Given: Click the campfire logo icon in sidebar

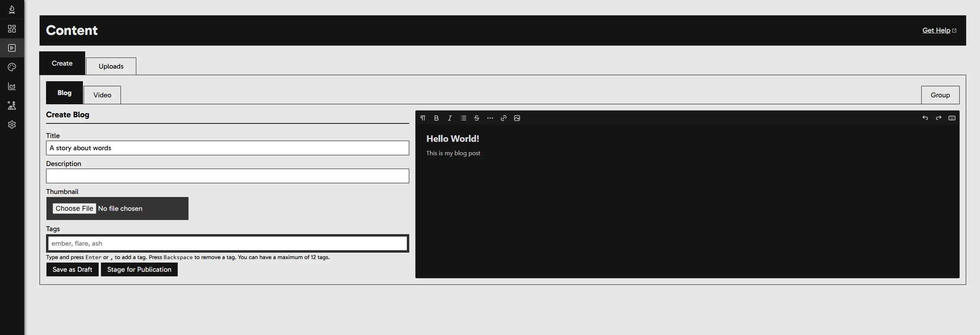Looking at the screenshot, I should pos(12,10).
